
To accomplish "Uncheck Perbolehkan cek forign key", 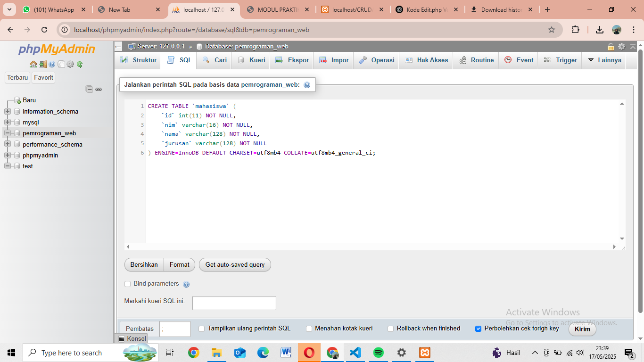I will click(x=478, y=329).
